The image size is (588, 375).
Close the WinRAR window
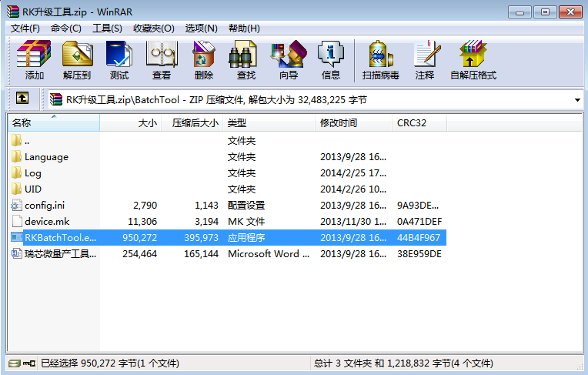point(570,12)
